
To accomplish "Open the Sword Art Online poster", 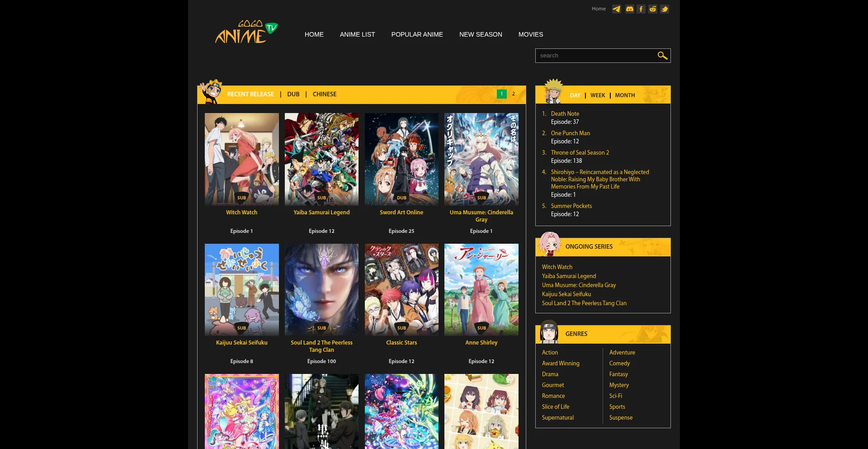I will 401,159.
